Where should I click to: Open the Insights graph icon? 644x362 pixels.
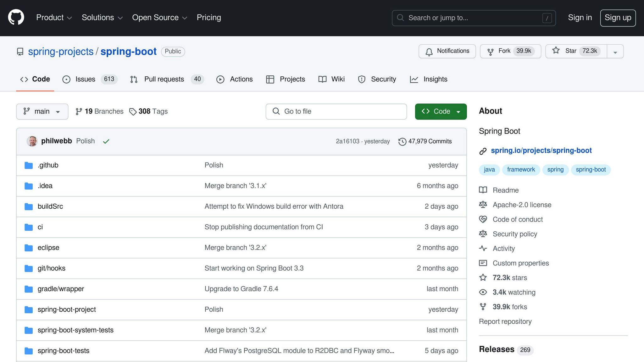pyautogui.click(x=414, y=79)
